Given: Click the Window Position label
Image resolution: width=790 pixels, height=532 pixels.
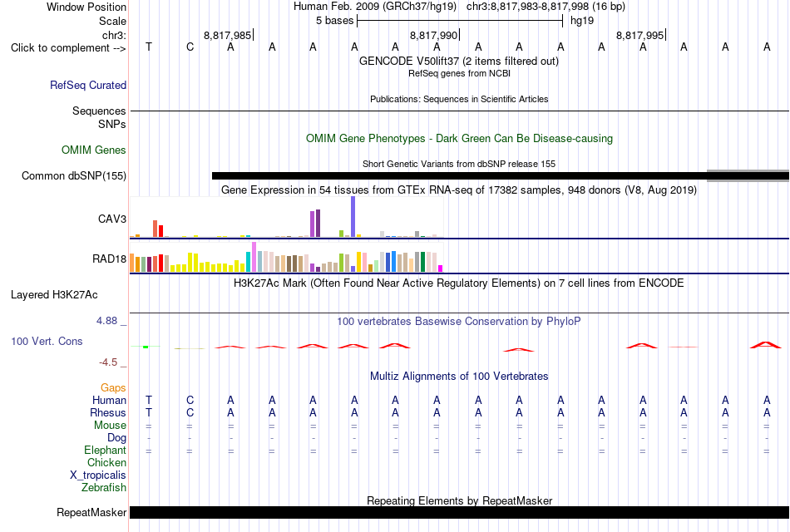Looking at the screenshot, I should pyautogui.click(x=86, y=7).
